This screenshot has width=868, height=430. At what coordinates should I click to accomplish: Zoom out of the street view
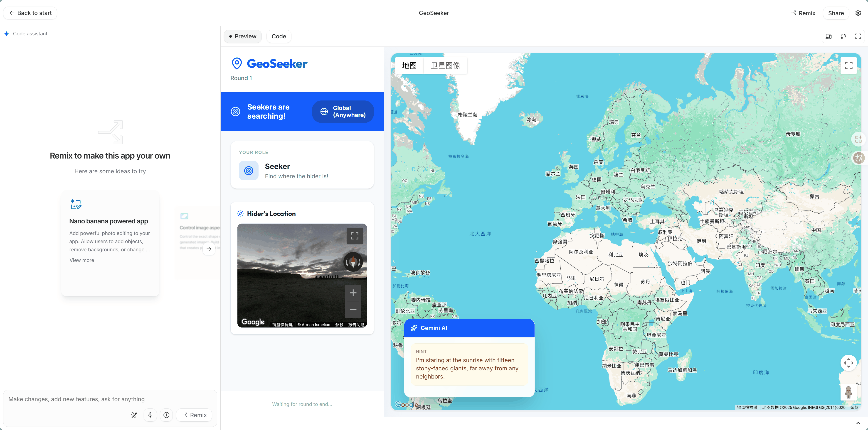(x=353, y=309)
